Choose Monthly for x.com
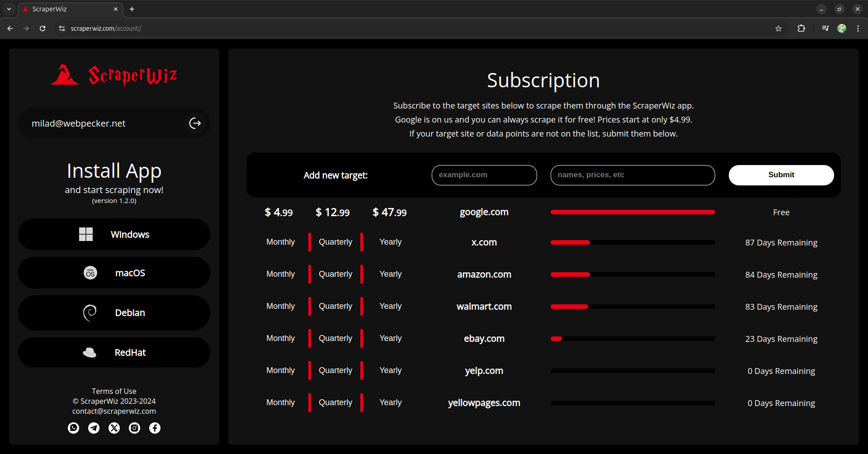 280,242
